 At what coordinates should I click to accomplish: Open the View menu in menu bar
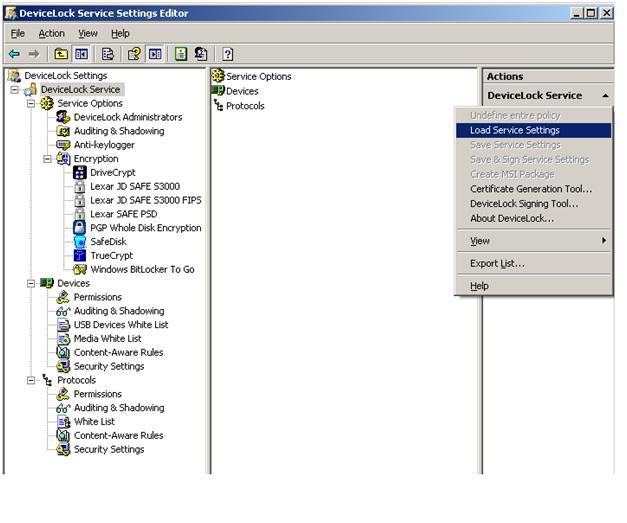pyautogui.click(x=88, y=34)
